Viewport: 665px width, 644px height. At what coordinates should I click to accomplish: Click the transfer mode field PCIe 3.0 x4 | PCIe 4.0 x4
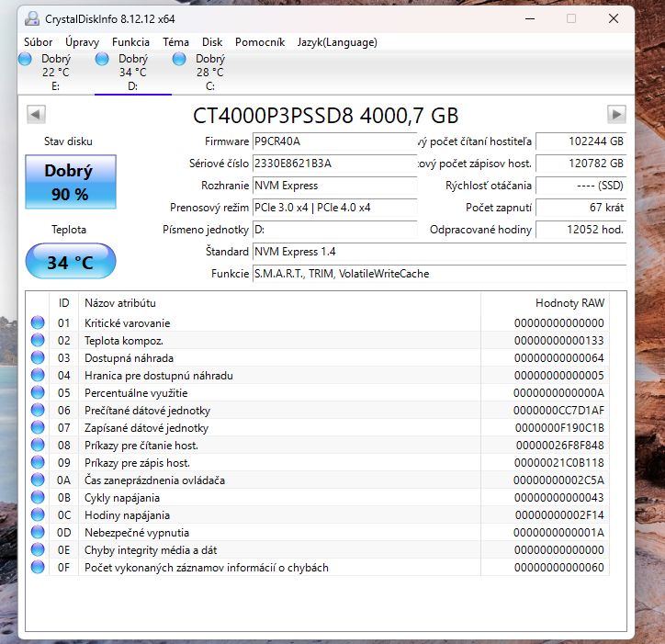click(x=334, y=208)
